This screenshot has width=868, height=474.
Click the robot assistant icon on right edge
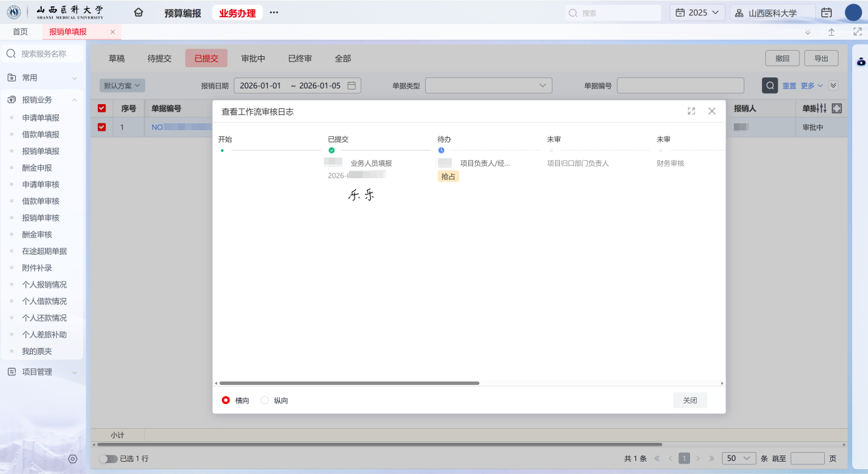coord(861,62)
